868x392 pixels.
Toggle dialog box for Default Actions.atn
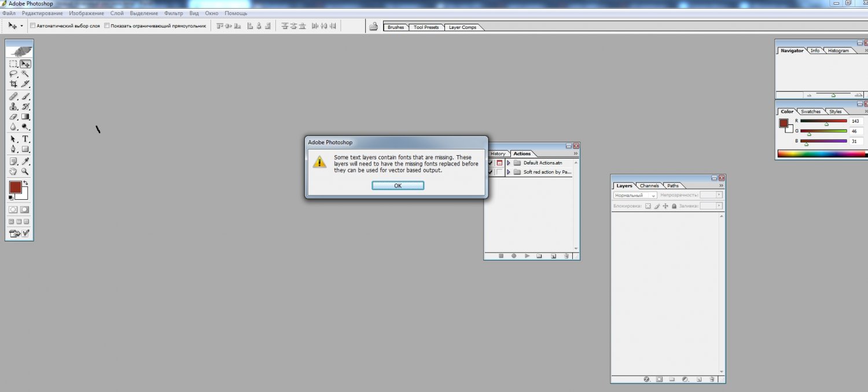(500, 163)
